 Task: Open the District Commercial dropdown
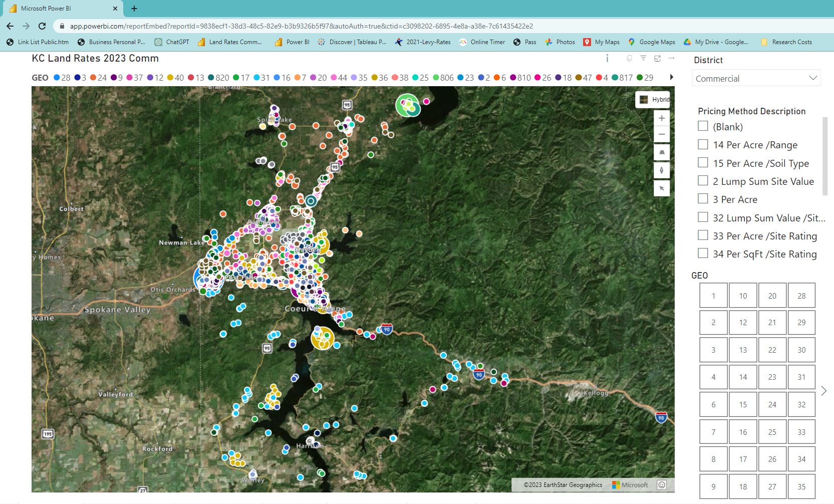[756, 78]
